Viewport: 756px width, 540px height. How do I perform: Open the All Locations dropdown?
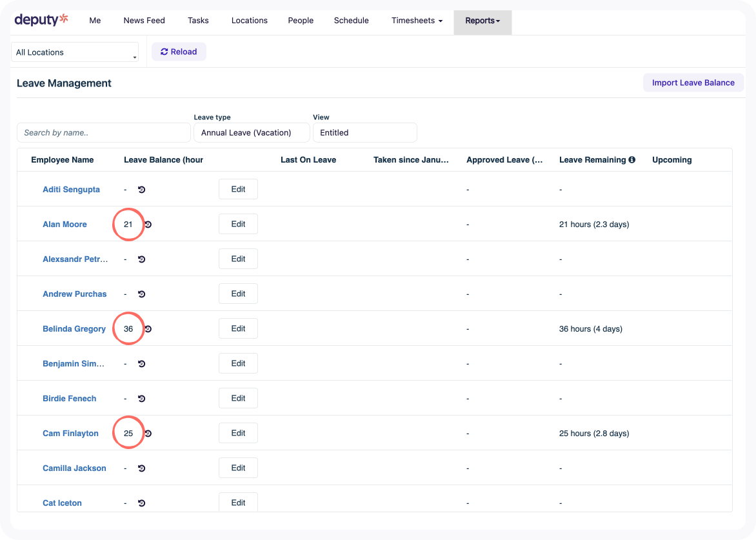pos(75,52)
